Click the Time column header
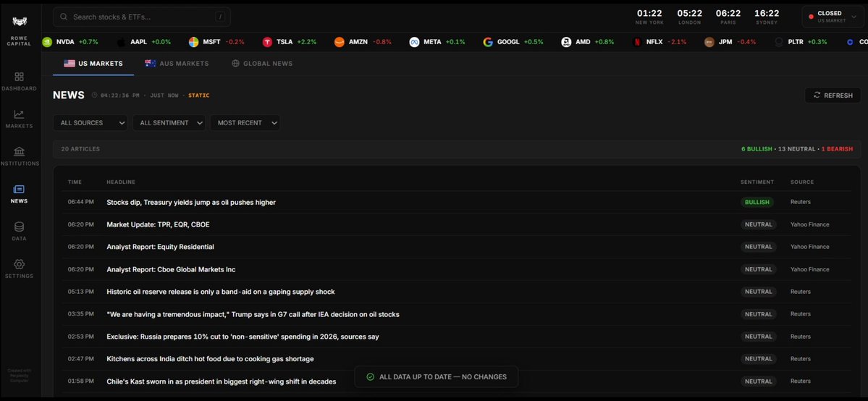The image size is (868, 401). click(x=75, y=182)
